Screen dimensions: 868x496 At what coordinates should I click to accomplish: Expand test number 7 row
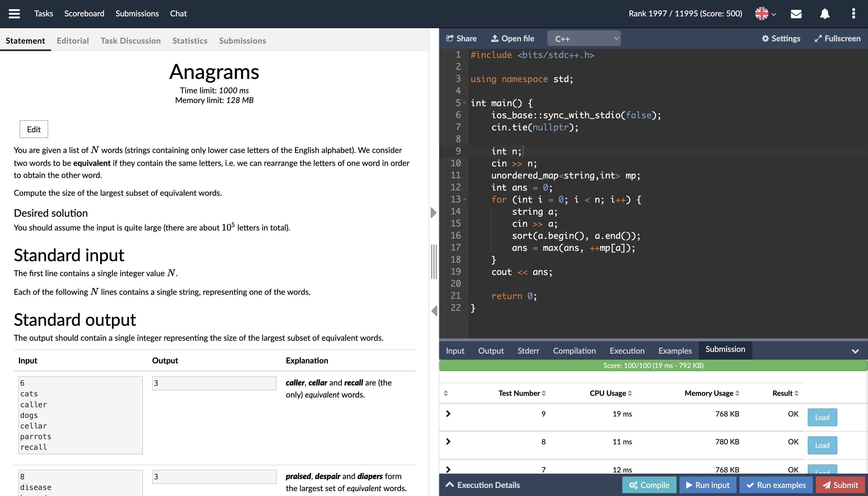448,469
